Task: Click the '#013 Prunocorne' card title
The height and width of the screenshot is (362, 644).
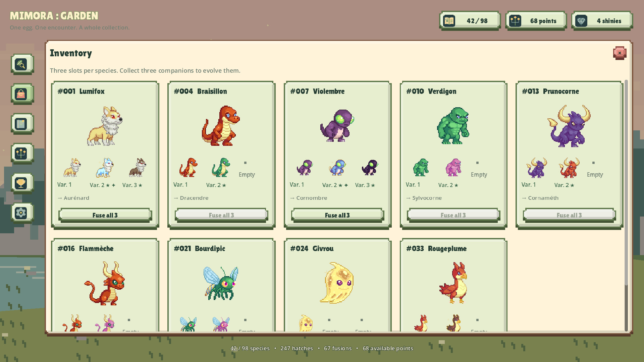Action: pyautogui.click(x=550, y=91)
